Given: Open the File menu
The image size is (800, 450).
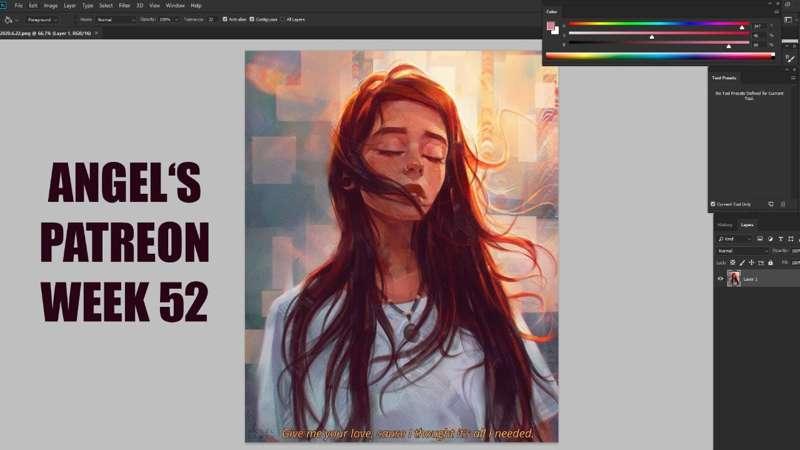Looking at the screenshot, I should pos(18,6).
